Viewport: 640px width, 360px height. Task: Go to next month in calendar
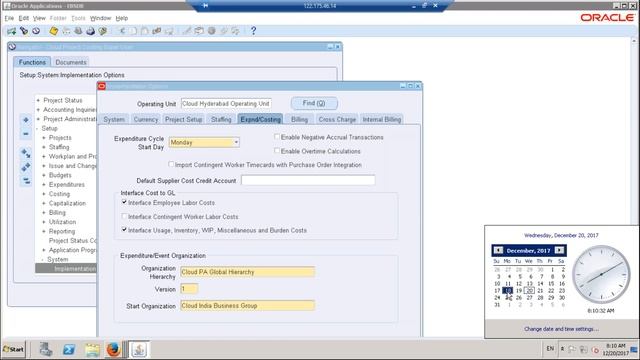(559, 250)
